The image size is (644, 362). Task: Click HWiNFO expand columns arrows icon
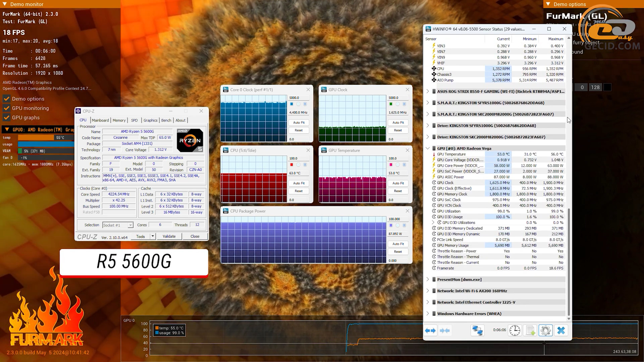click(x=430, y=330)
